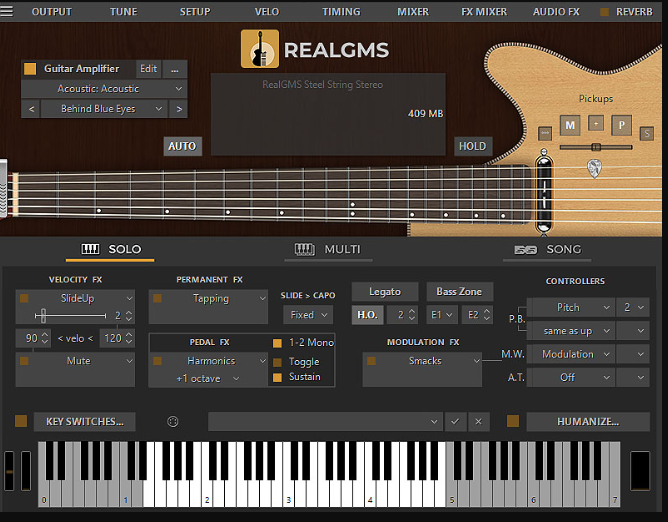Click the guitar pick icon on body
Viewport: 668px width, 522px height.
click(594, 168)
